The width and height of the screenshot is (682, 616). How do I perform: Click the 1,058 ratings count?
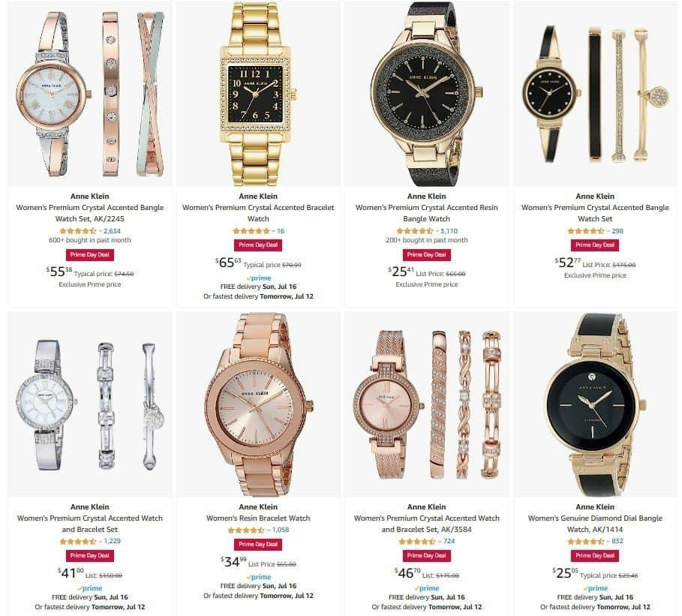click(281, 530)
